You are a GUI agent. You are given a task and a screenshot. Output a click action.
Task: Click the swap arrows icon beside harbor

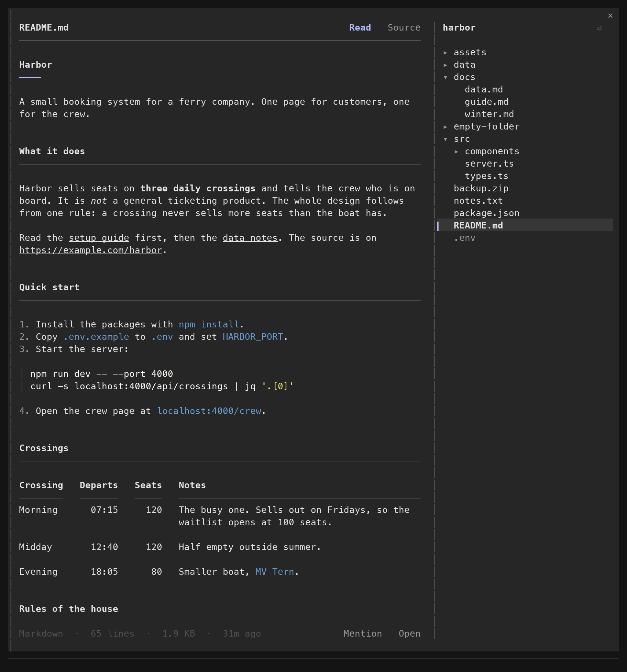click(x=599, y=28)
